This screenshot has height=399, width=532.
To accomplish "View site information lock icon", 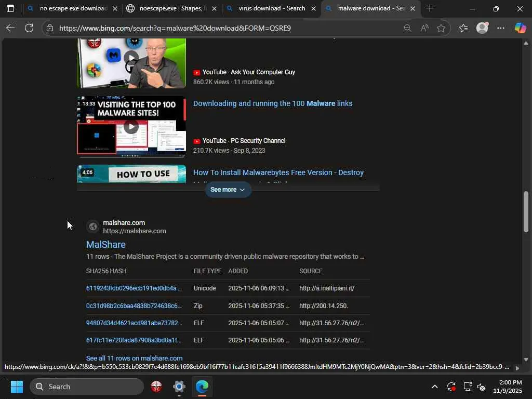I will [x=50, y=28].
